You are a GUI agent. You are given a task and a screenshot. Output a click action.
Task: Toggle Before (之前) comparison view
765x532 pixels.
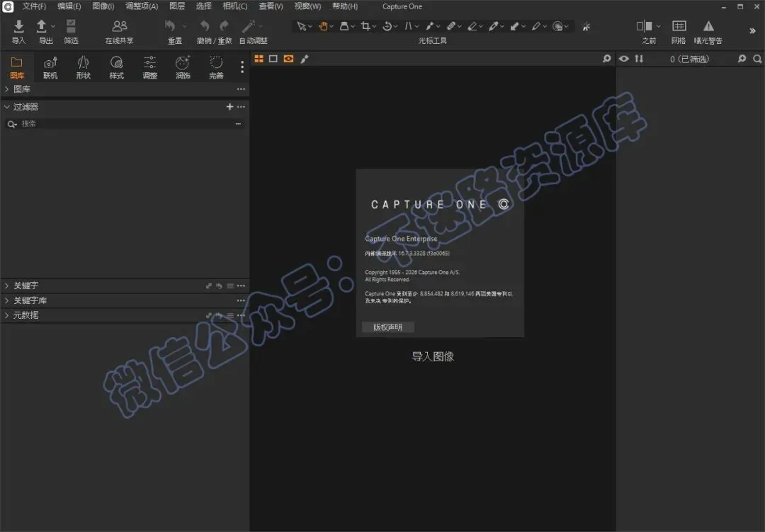(x=645, y=26)
